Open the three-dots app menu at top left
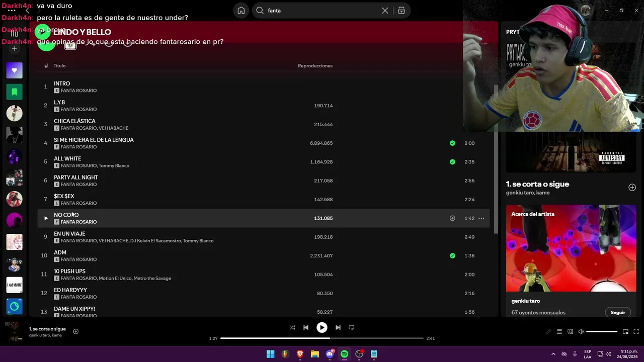644x362 pixels. coord(12,10)
